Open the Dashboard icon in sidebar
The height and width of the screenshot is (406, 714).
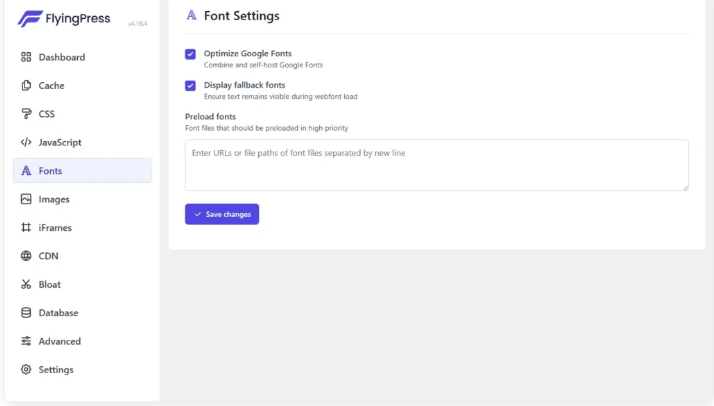click(26, 57)
